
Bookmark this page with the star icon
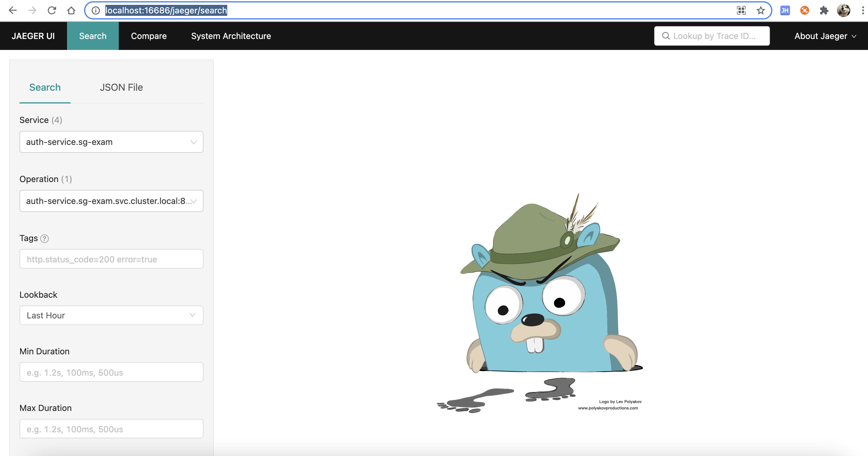760,10
